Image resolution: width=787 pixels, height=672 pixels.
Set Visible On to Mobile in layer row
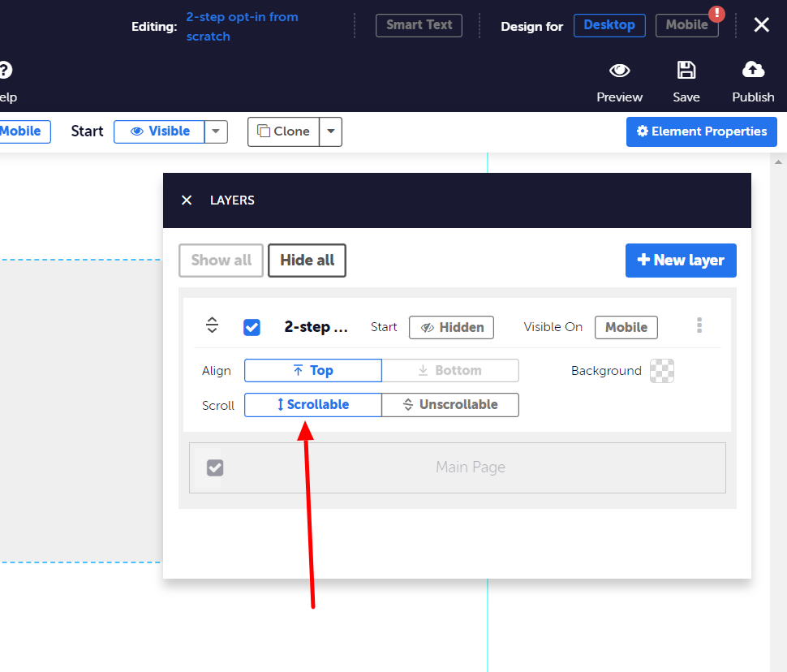pos(626,327)
